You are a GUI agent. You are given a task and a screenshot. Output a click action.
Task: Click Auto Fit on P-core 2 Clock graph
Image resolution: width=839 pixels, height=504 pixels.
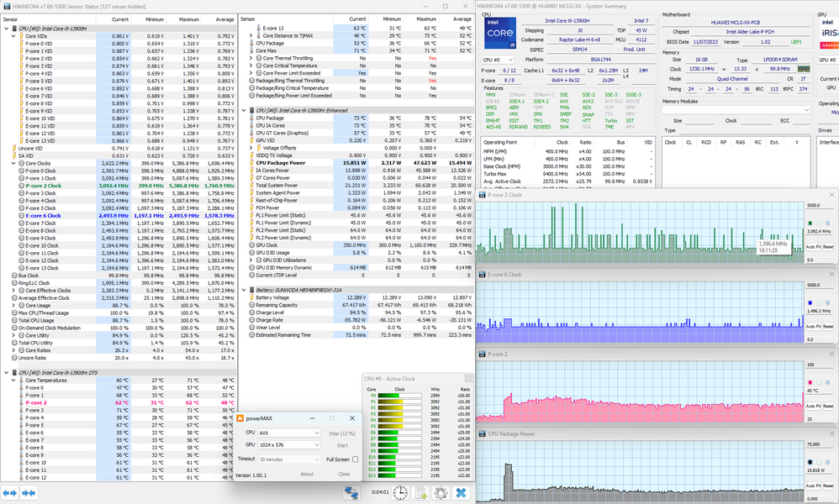[812, 247]
